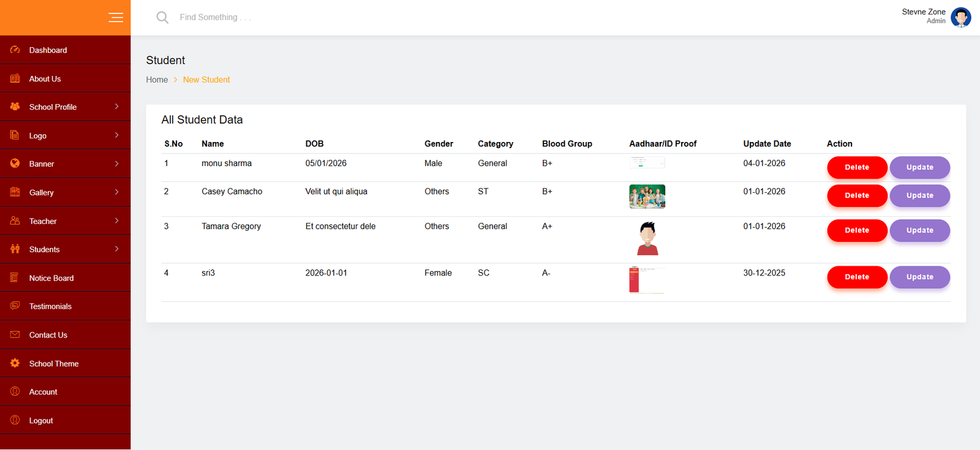The height and width of the screenshot is (450, 980).
Task: Click the School Profile people icon
Action: pyautogui.click(x=15, y=107)
